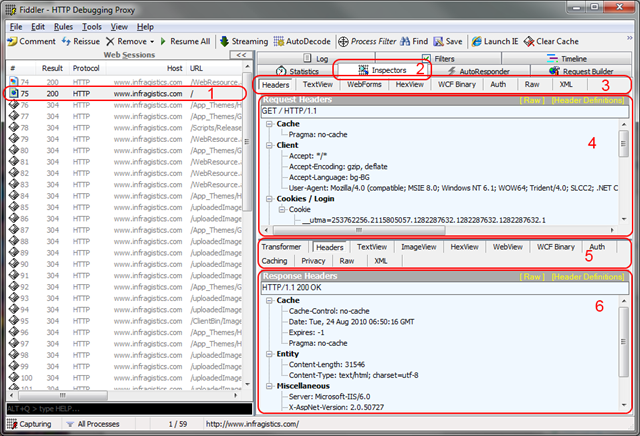
Task: Click session 80 cached diamond icon
Action: 14,150
